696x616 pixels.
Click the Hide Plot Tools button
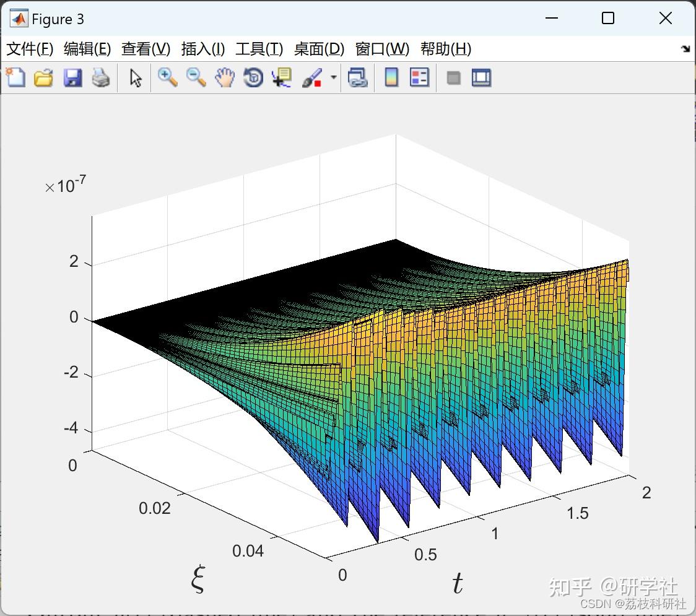tap(453, 77)
